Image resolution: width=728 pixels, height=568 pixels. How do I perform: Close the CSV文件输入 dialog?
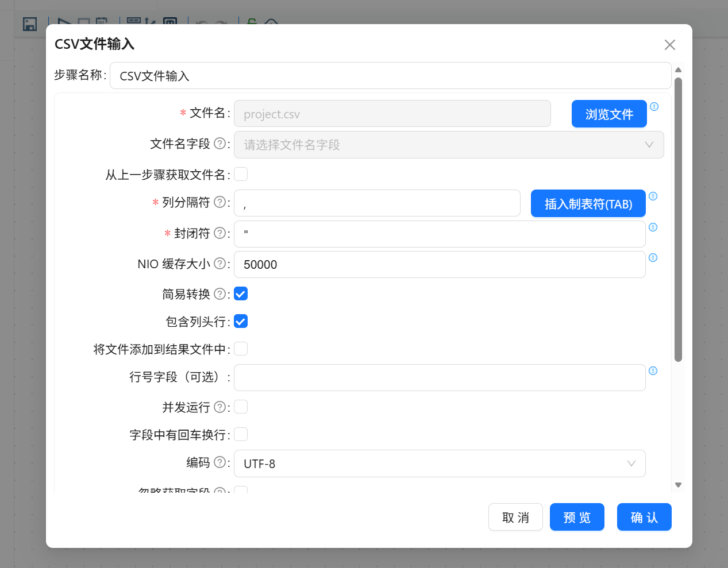click(669, 45)
